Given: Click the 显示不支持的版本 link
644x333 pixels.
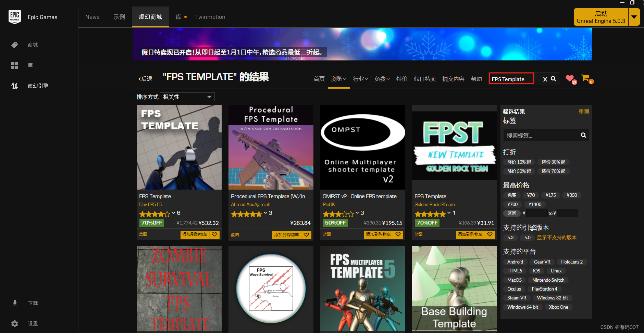Looking at the screenshot, I should coord(557,238).
